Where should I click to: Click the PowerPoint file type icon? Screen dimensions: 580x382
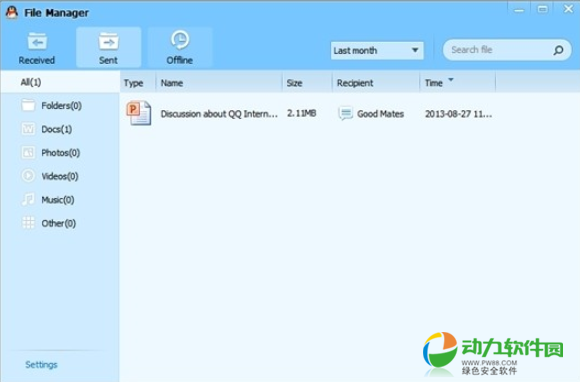coord(139,113)
